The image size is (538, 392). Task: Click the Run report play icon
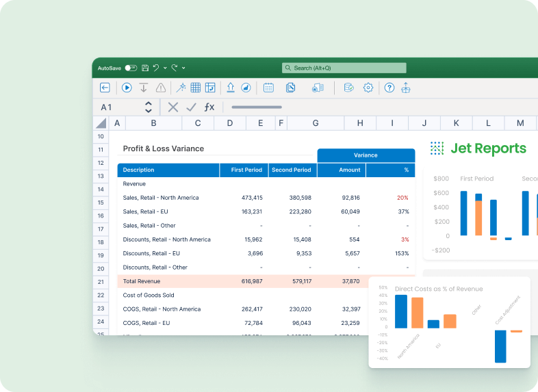[x=127, y=88]
